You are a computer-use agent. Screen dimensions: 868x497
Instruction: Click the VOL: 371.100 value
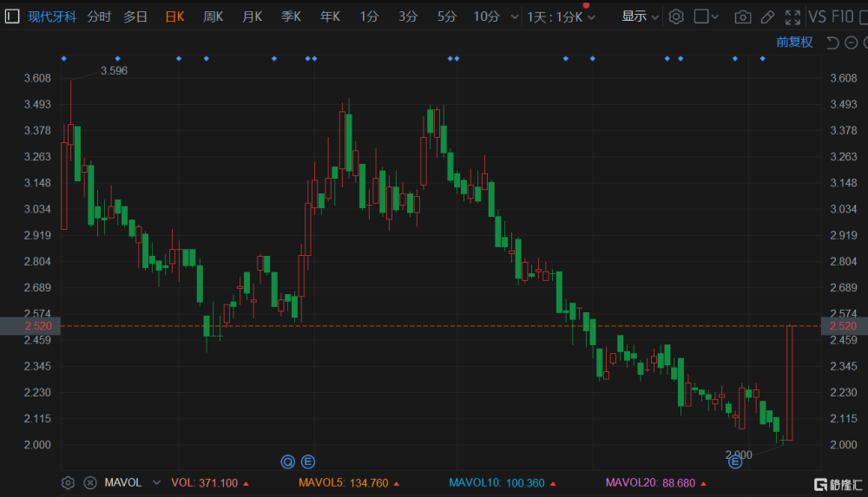[x=210, y=482]
